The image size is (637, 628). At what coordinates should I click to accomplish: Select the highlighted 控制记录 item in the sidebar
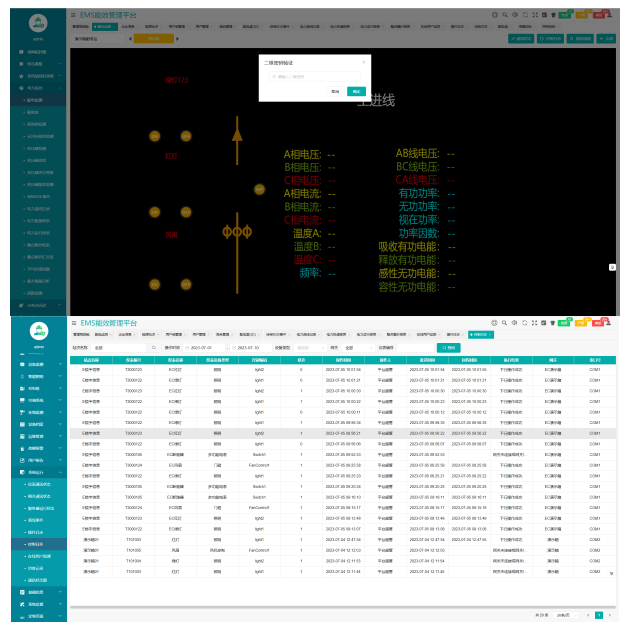coord(37,544)
